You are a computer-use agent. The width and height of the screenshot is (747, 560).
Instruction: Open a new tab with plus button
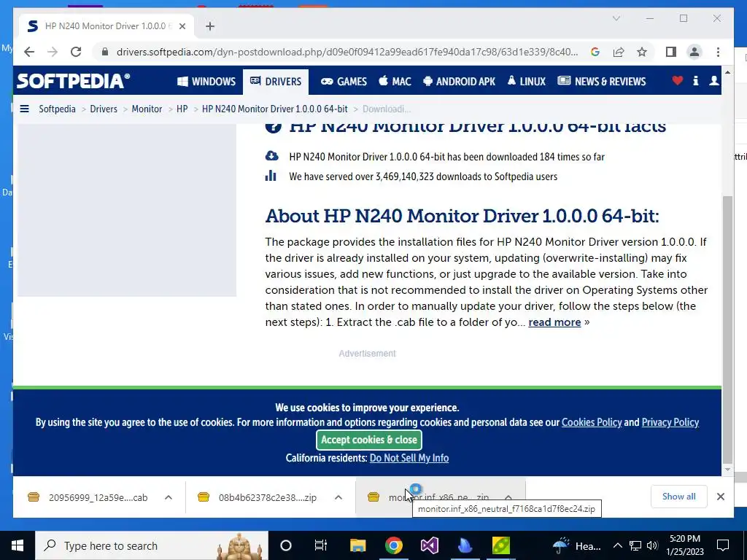coord(210,26)
